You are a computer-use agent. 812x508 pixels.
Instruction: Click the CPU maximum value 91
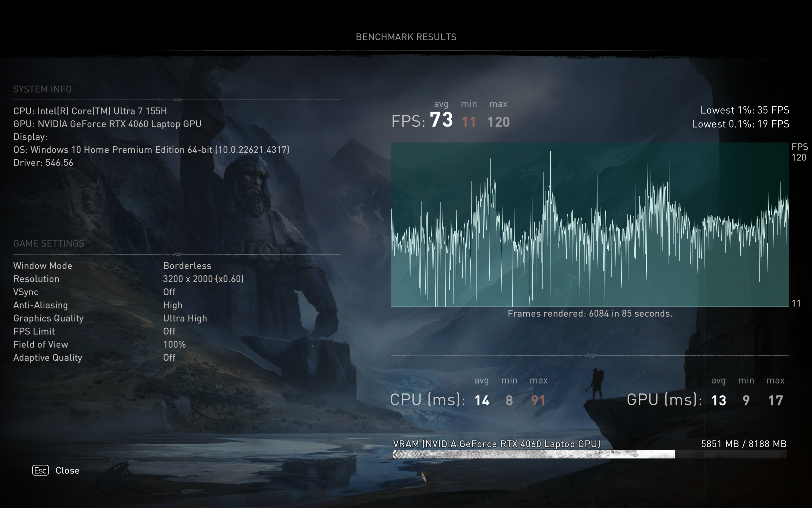538,401
